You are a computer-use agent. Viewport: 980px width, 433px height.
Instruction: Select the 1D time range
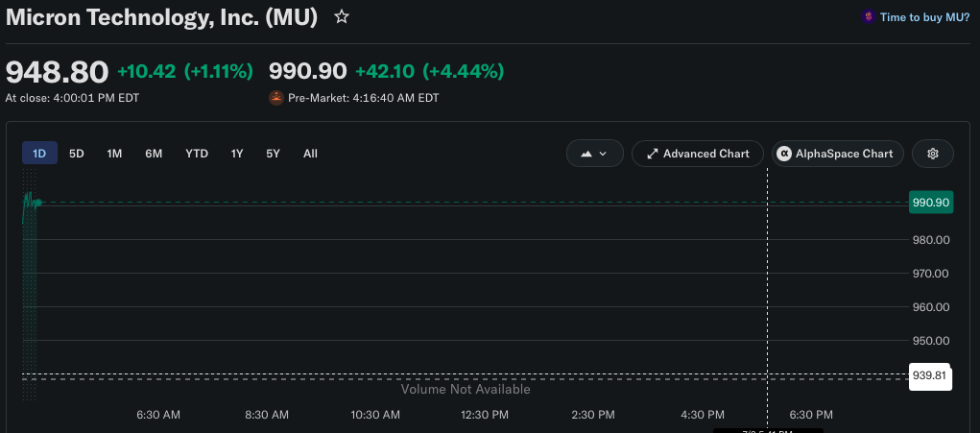pyautogui.click(x=39, y=153)
